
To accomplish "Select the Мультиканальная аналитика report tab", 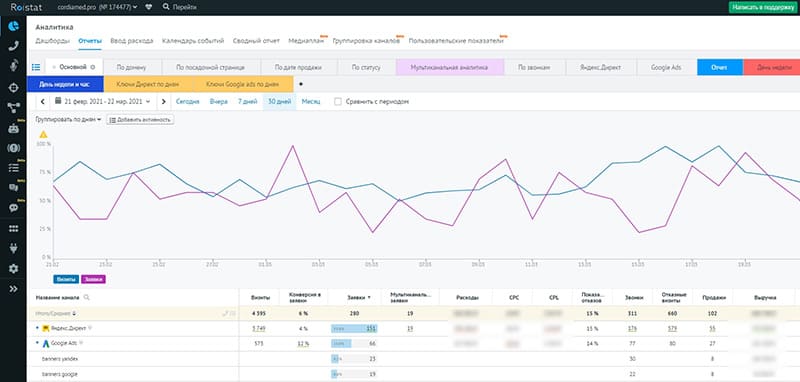I will pos(449,67).
